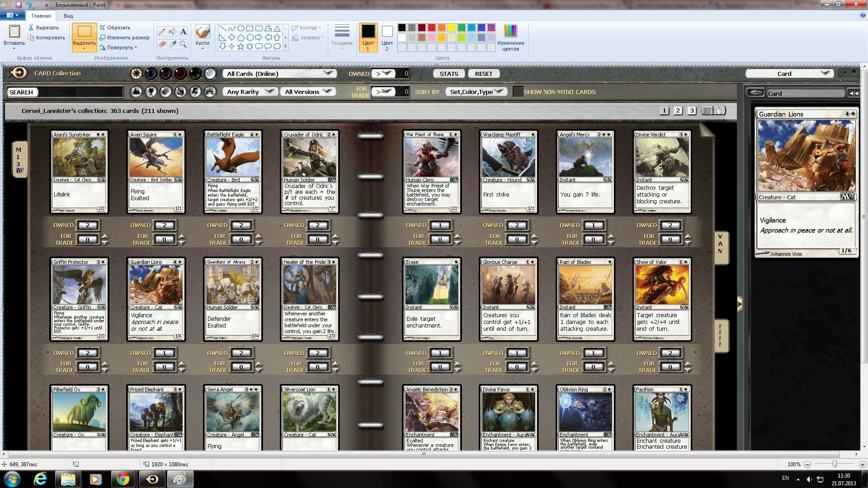The width and height of the screenshot is (868, 488).
Task: Open the Sort By Set,Color,Type dropdown
Action: (476, 92)
